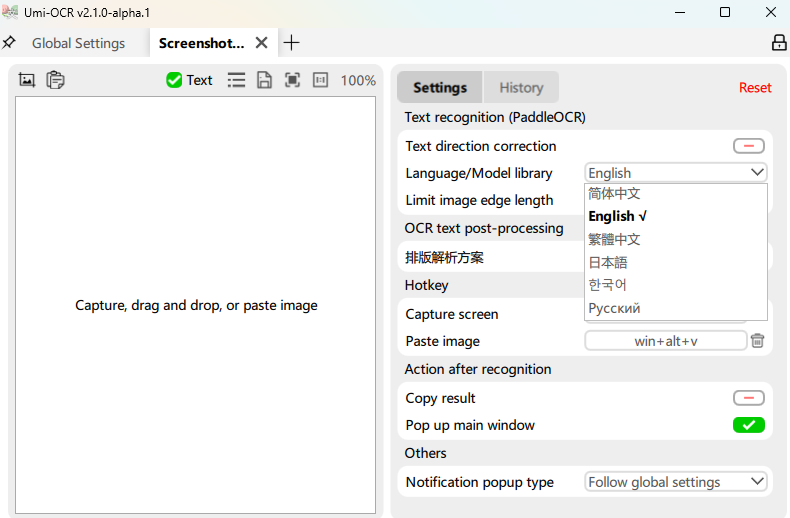
Task: Click the 1:1 actual size icon
Action: pos(320,80)
